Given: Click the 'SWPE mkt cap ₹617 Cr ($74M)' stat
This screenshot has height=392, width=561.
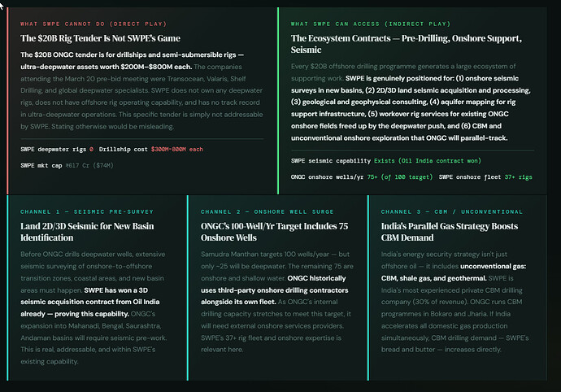Looking at the screenshot, I should (67, 165).
